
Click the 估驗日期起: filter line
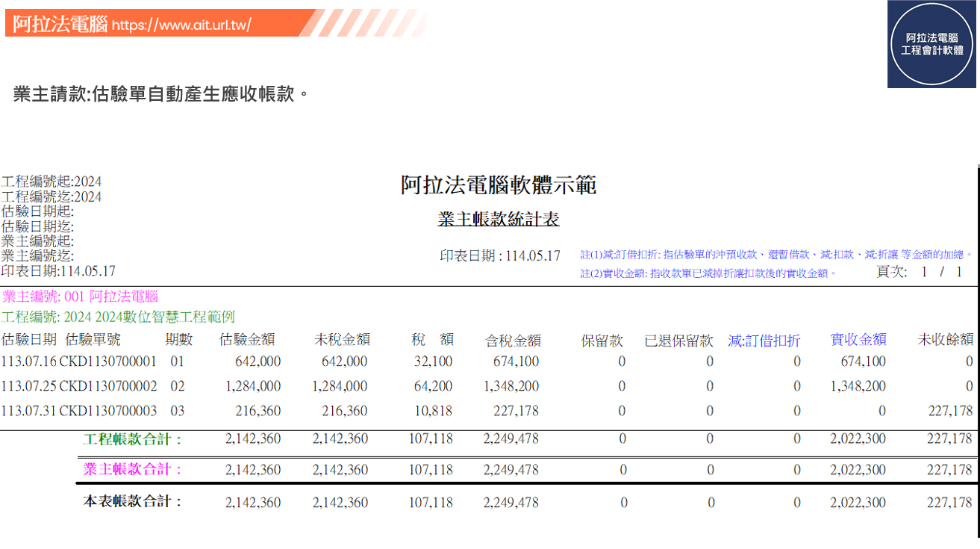click(x=37, y=211)
